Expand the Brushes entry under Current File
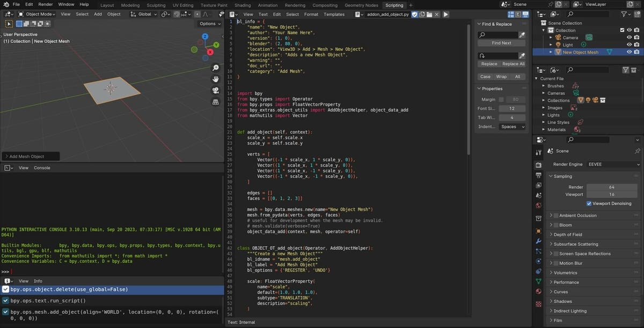 click(543, 86)
